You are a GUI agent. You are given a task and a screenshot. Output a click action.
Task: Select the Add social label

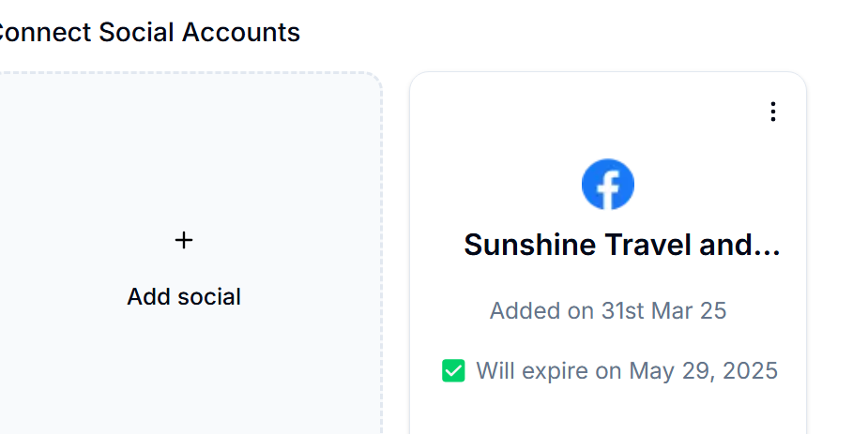coord(184,297)
